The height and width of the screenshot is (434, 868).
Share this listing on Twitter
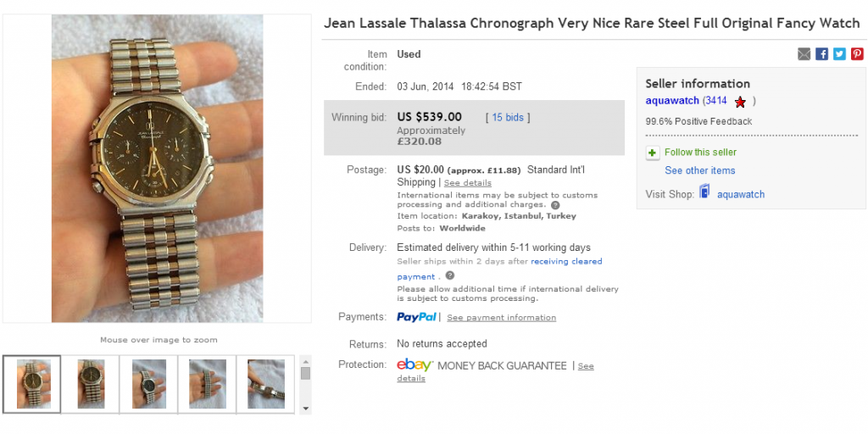pos(839,54)
